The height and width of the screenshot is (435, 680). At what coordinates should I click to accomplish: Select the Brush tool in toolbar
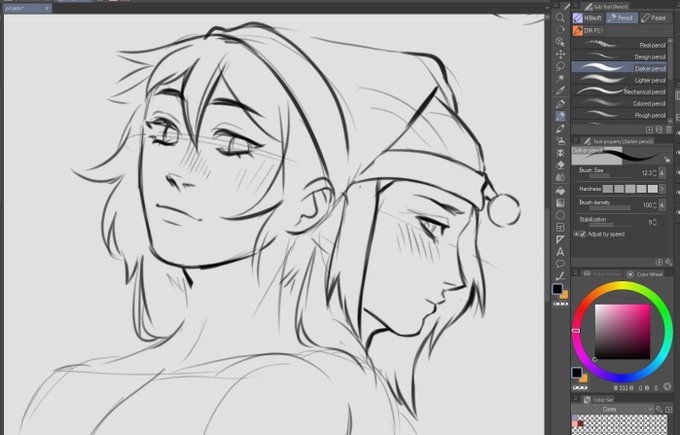[560, 129]
